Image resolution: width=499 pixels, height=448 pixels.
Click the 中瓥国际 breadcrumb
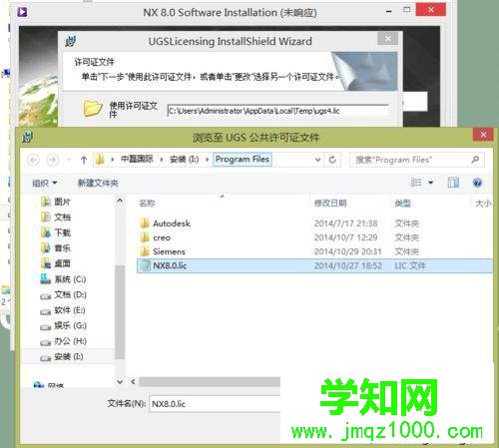point(137,160)
